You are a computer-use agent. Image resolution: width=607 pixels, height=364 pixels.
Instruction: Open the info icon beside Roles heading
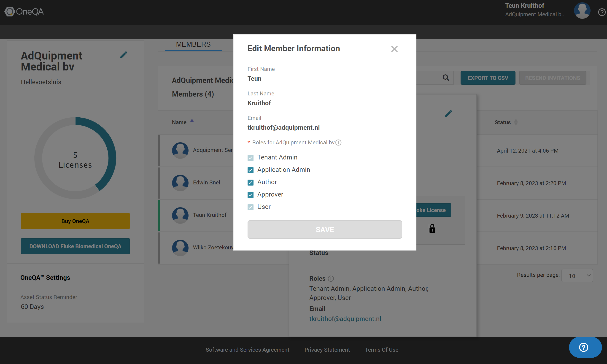click(x=331, y=279)
